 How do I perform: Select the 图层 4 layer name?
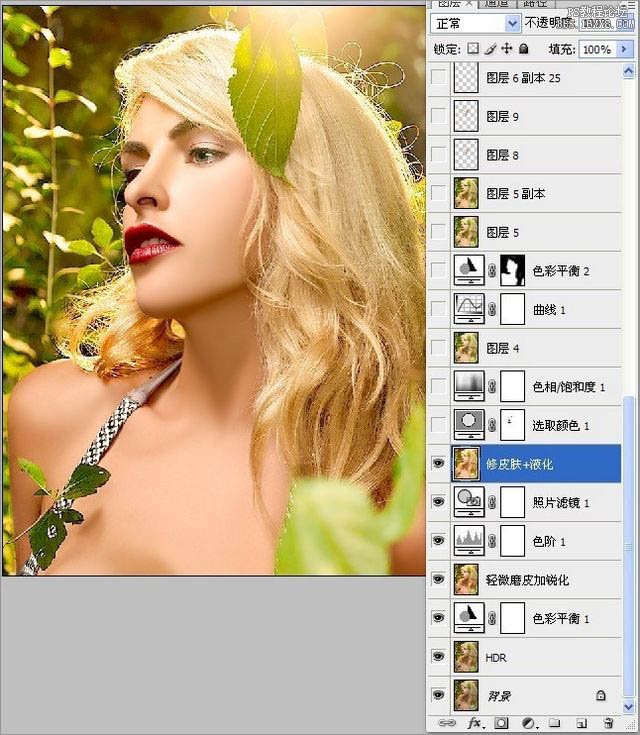[x=503, y=348]
